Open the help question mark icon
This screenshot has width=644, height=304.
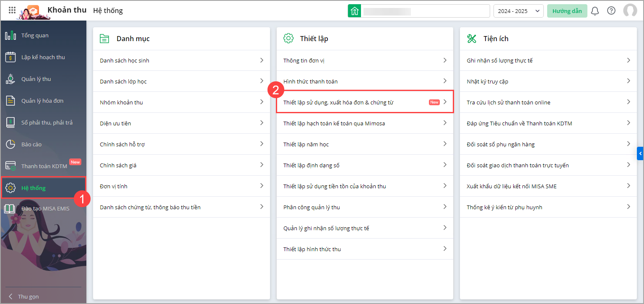click(x=611, y=11)
